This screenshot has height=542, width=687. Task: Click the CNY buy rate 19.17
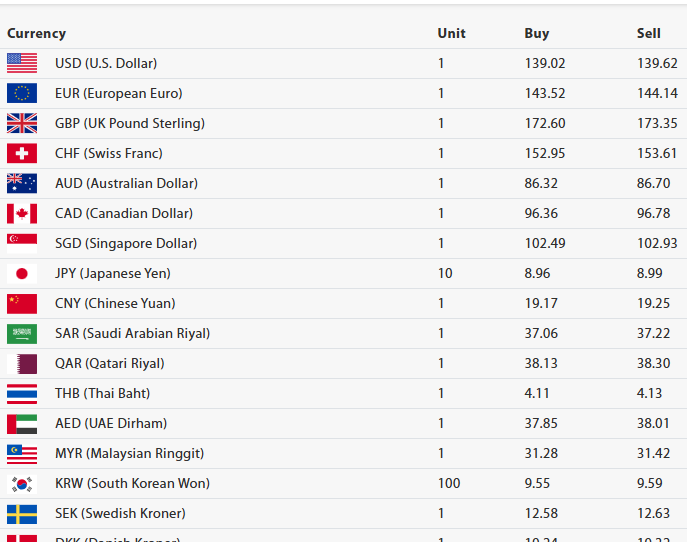click(540, 303)
